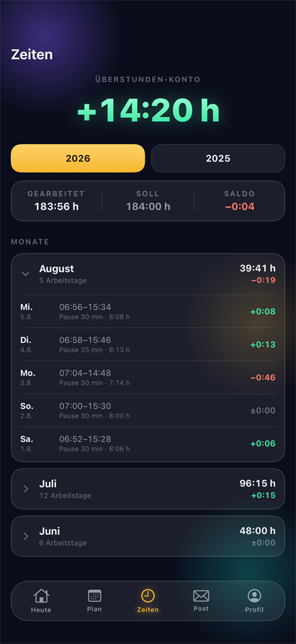Expand the Juli month chevron
The height and width of the screenshot is (644, 296).
pyautogui.click(x=26, y=489)
